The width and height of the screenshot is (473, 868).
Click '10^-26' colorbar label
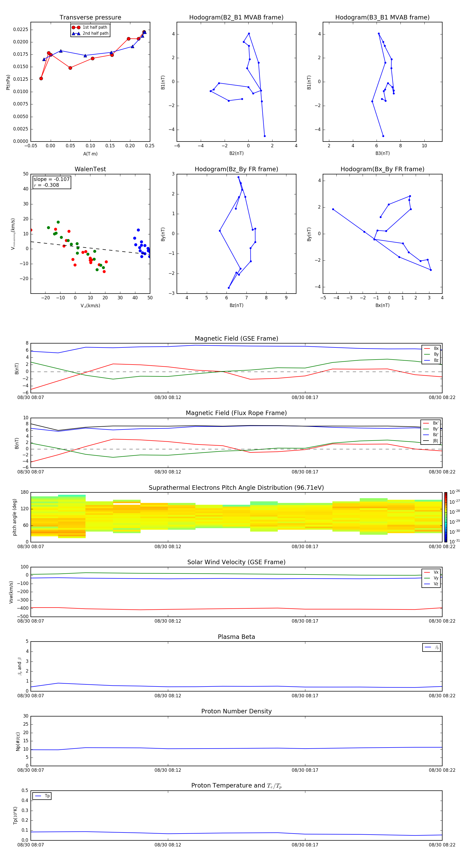[x=455, y=492]
